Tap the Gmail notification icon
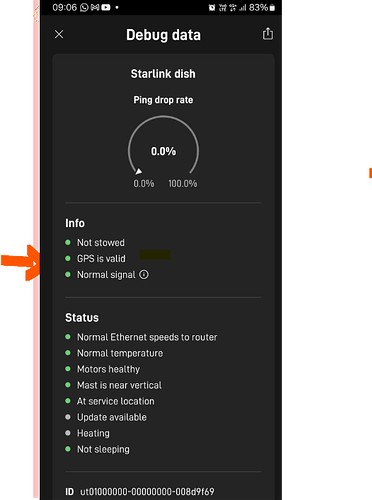Viewport: 372px width, 500px height. [x=95, y=7]
